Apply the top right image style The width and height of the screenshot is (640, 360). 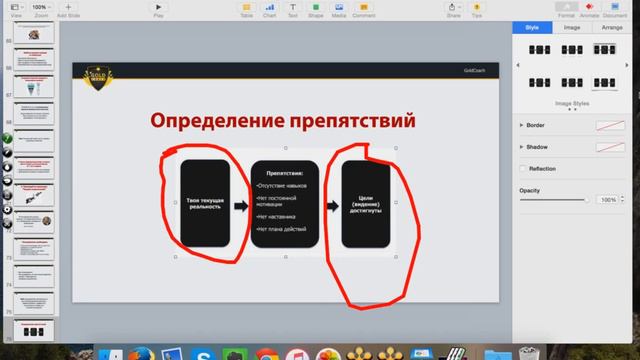pyautogui.click(x=604, y=50)
